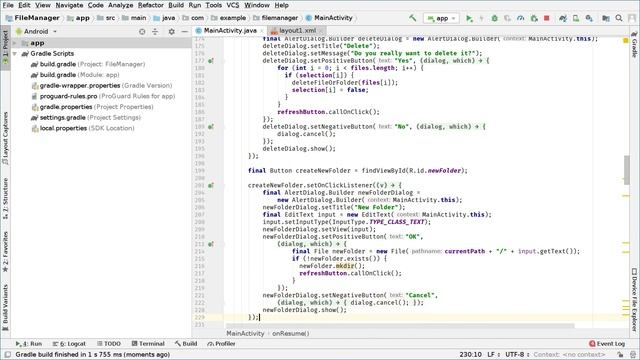Image resolution: width=640 pixels, height=360 pixels.
Task: Click filemanager folder in navigation bar
Action: (x=276, y=18)
